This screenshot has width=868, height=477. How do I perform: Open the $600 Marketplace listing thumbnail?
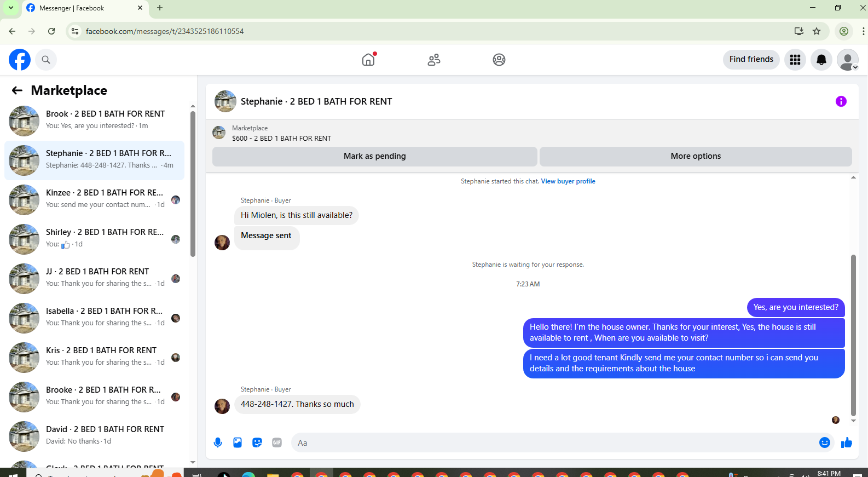coord(219,133)
